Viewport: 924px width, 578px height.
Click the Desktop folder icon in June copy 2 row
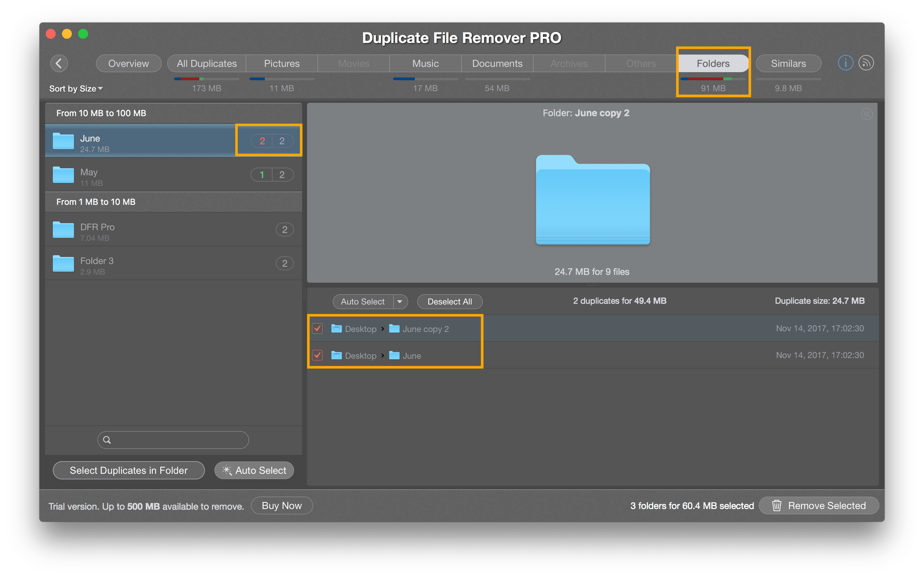(336, 328)
